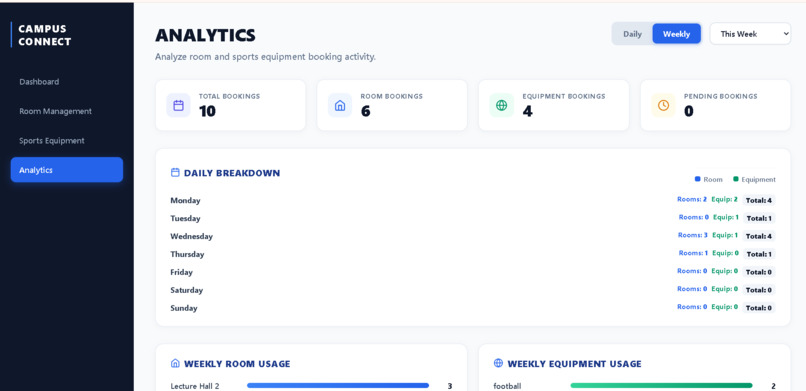Select the Weekly view toggle
The image size is (806, 391).
click(676, 34)
